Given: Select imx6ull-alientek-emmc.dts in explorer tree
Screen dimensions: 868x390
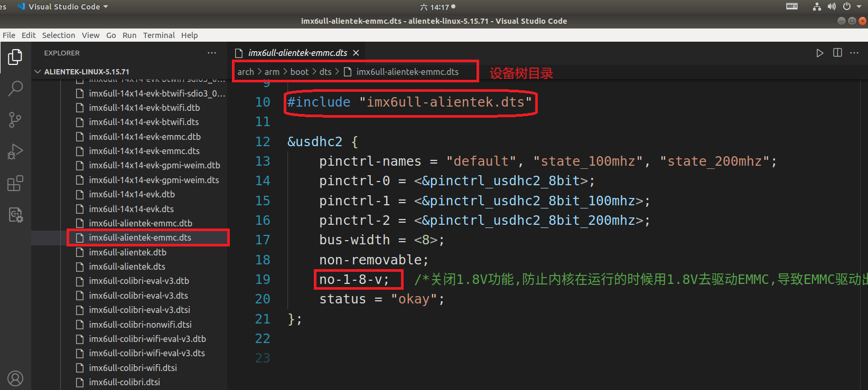Looking at the screenshot, I should [140, 237].
